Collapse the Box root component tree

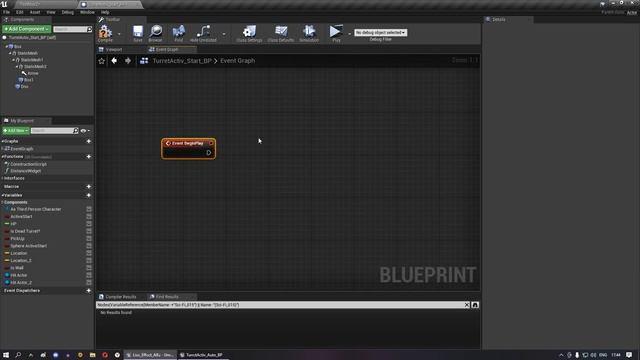point(7,47)
